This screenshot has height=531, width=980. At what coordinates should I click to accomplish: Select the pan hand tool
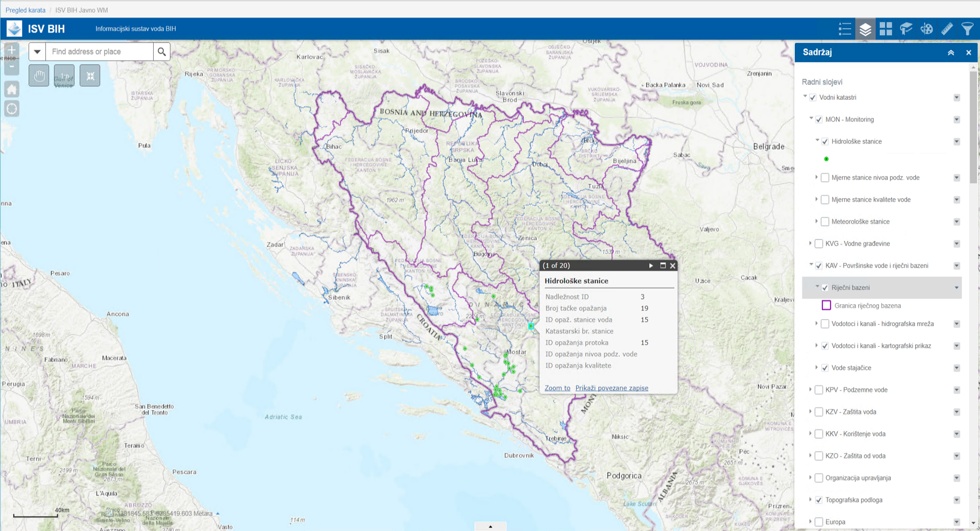point(39,76)
